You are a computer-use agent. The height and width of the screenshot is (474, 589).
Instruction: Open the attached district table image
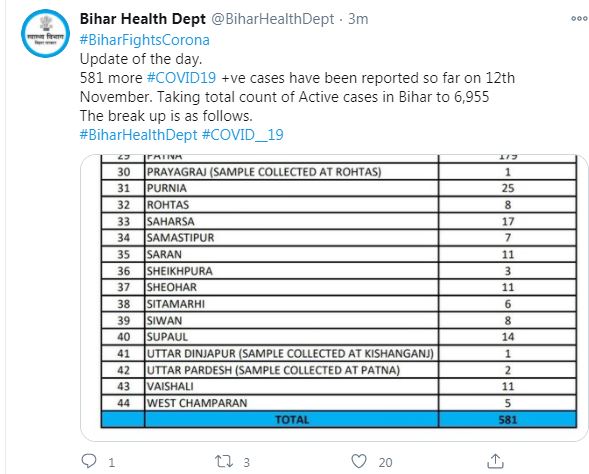point(334,297)
